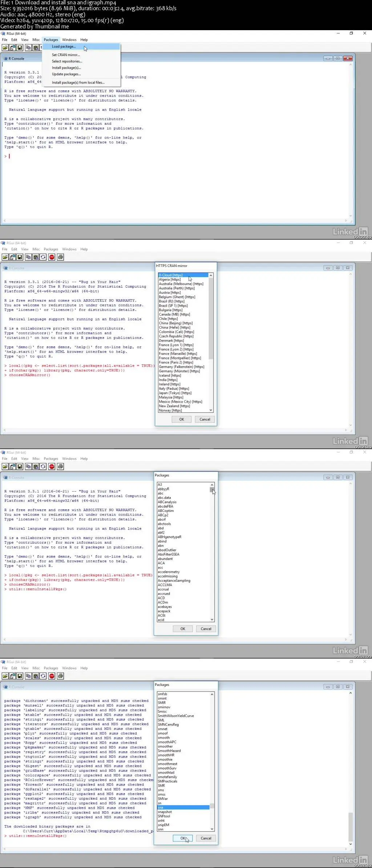Click the Print icon in the bottom frame showing sna
The height and width of the screenshot is (868, 372).
(60, 676)
